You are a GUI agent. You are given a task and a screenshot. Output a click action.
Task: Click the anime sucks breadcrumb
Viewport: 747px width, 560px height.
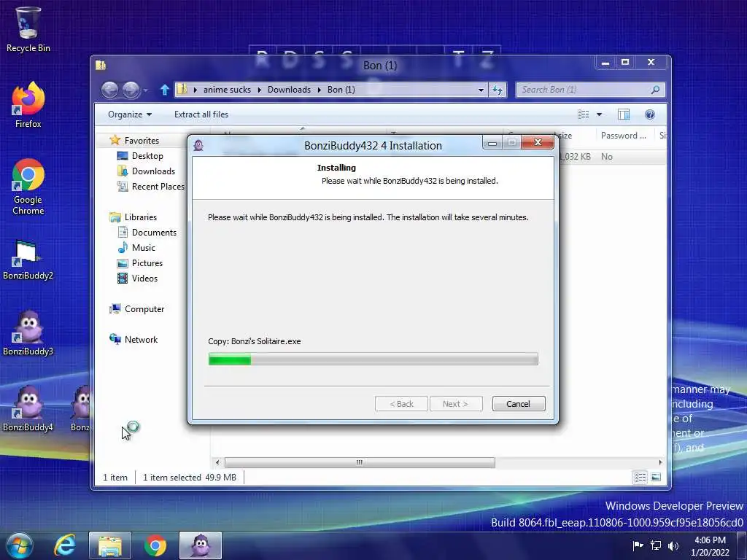click(x=228, y=90)
